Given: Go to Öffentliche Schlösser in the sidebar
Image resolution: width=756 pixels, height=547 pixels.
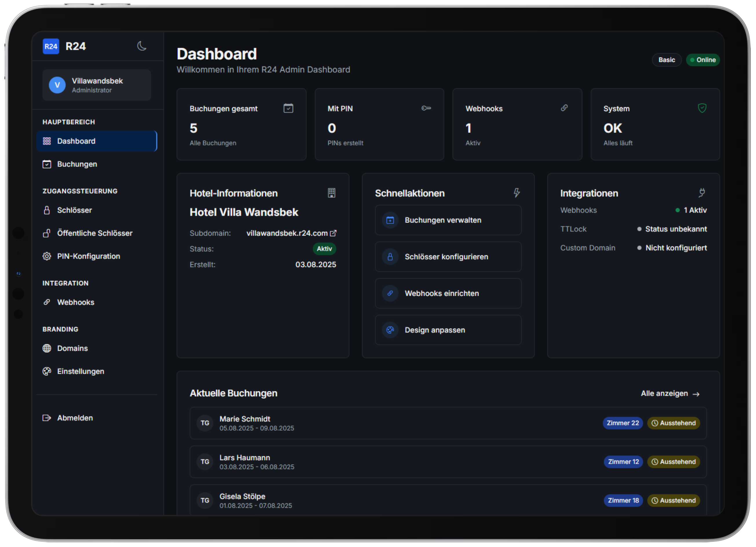Looking at the screenshot, I should click(x=95, y=233).
